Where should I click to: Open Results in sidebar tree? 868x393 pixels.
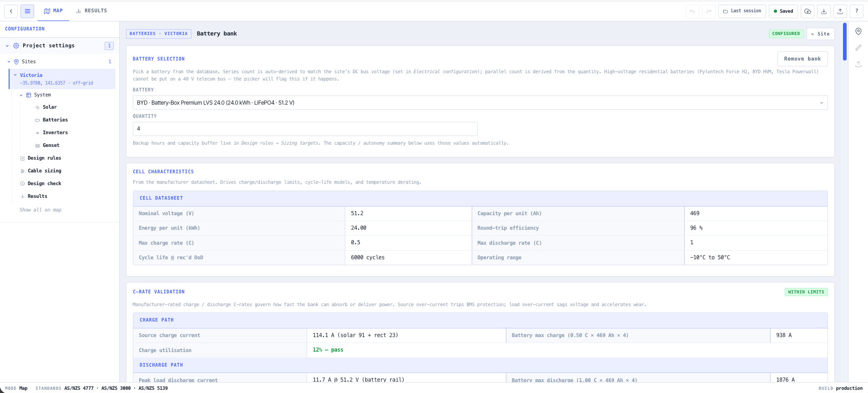click(37, 196)
